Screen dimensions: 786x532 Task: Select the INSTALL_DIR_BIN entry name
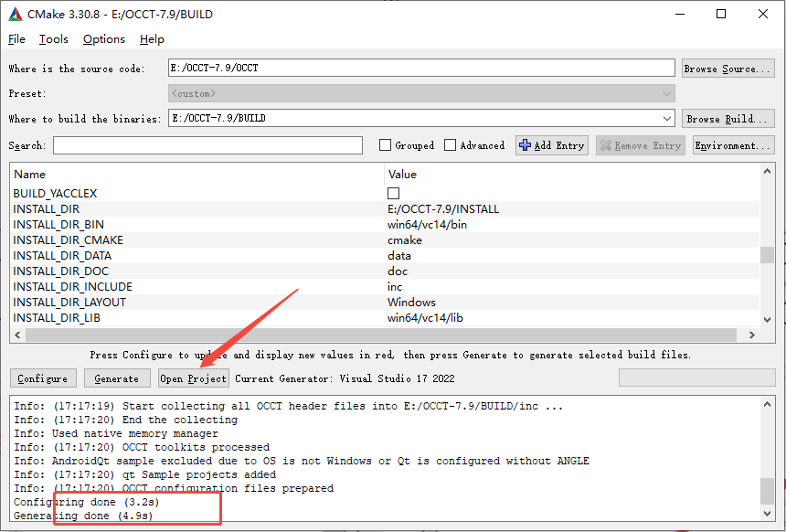(x=58, y=224)
